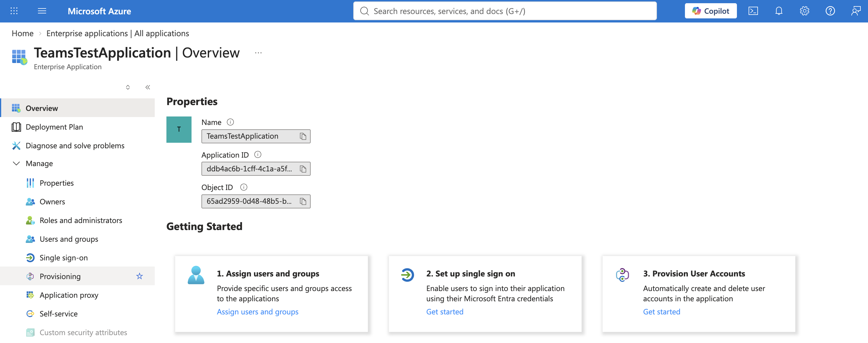Navigate to Home breadcrumb

click(22, 33)
